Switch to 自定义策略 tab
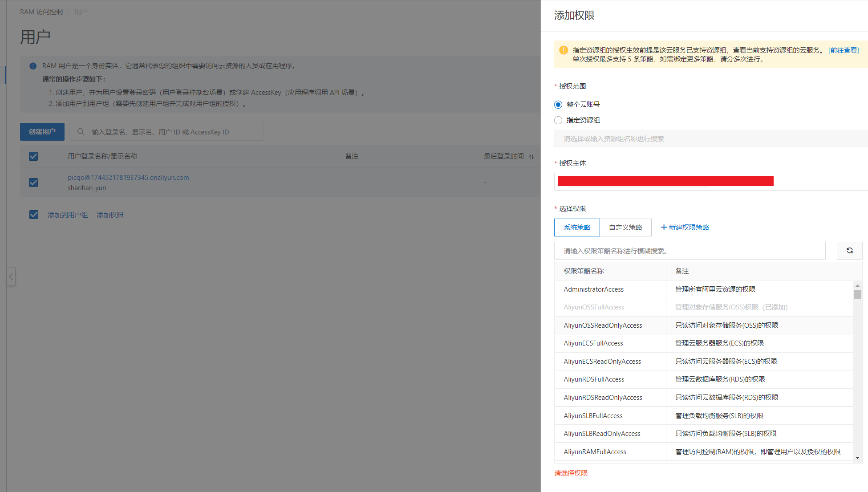The width and height of the screenshot is (868, 492). point(625,228)
